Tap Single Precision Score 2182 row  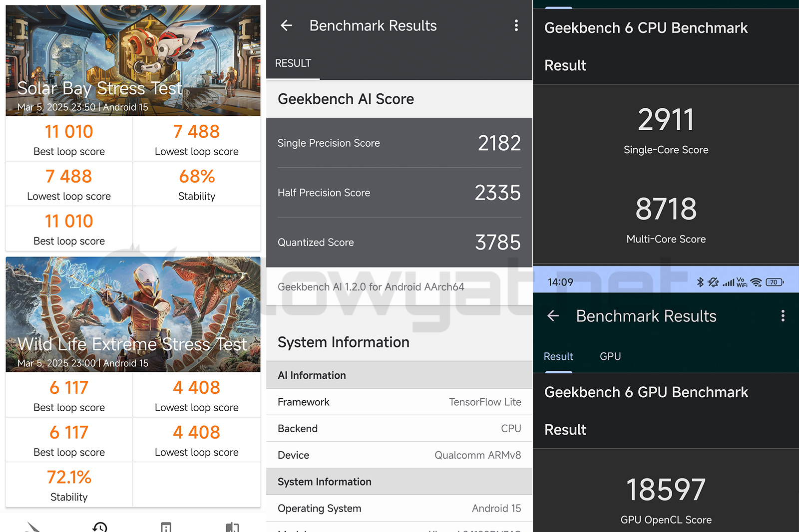[x=399, y=143]
